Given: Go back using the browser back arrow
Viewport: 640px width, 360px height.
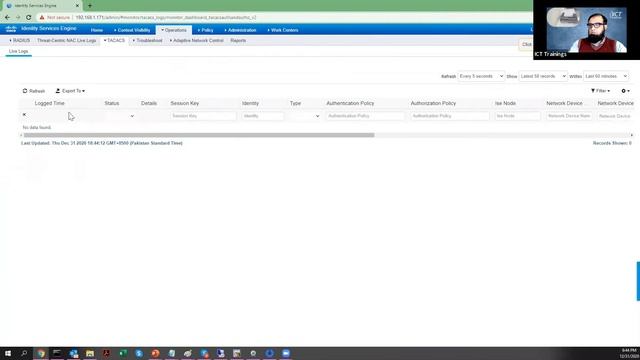Looking at the screenshot, I should [7, 18].
